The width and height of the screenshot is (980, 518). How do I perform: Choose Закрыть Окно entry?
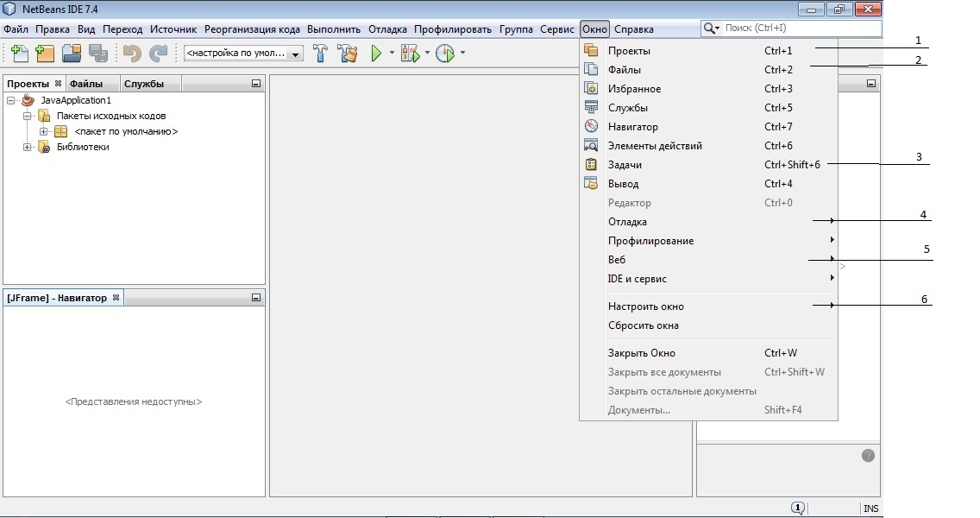point(709,353)
